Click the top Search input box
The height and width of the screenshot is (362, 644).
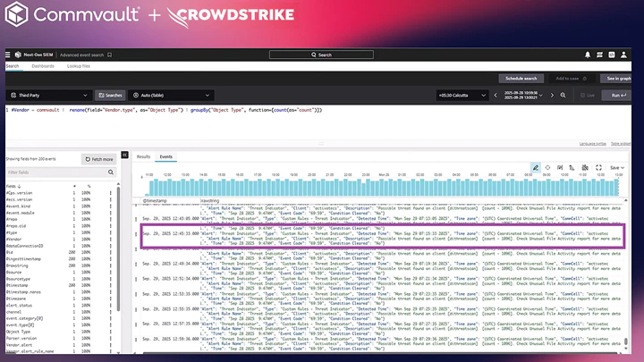[x=321, y=55]
